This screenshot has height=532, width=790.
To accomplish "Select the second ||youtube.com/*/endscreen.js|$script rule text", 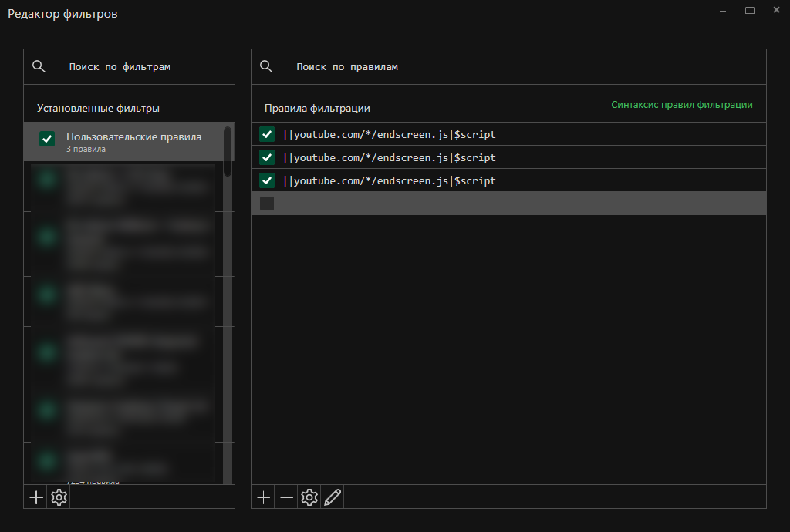I will coord(389,157).
